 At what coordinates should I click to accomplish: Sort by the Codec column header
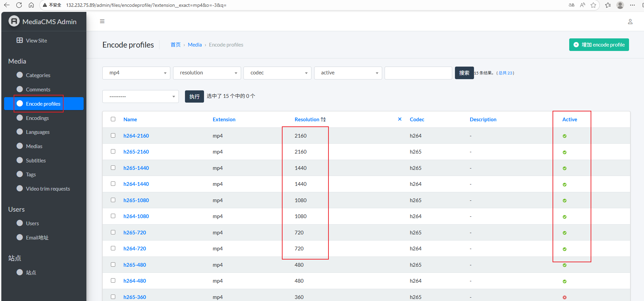tap(417, 119)
